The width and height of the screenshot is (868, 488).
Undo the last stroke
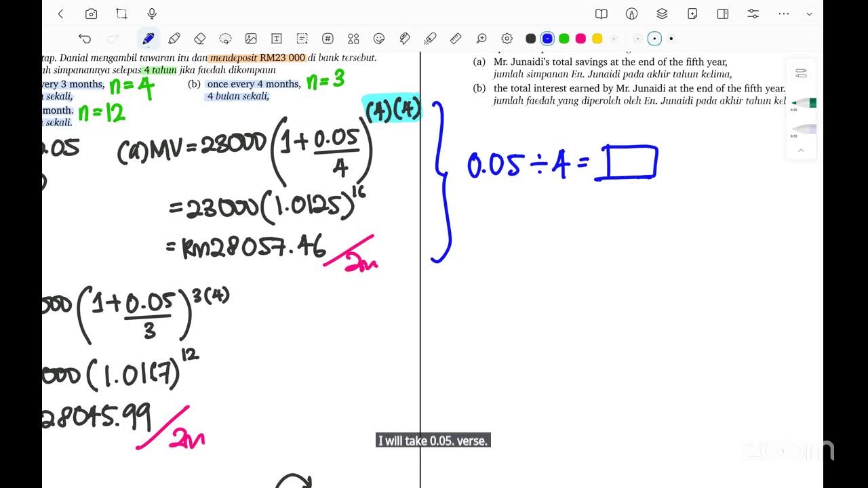pyautogui.click(x=85, y=39)
